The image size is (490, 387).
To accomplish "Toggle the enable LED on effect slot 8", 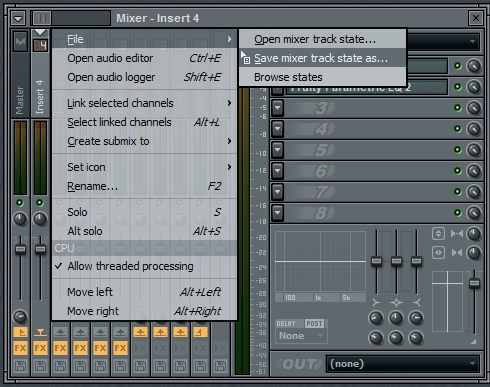I will pyautogui.click(x=458, y=213).
